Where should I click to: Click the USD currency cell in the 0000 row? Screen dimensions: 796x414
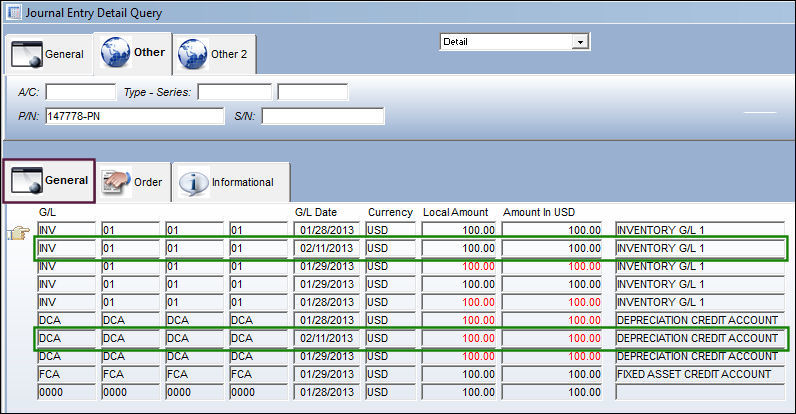pyautogui.click(x=390, y=392)
